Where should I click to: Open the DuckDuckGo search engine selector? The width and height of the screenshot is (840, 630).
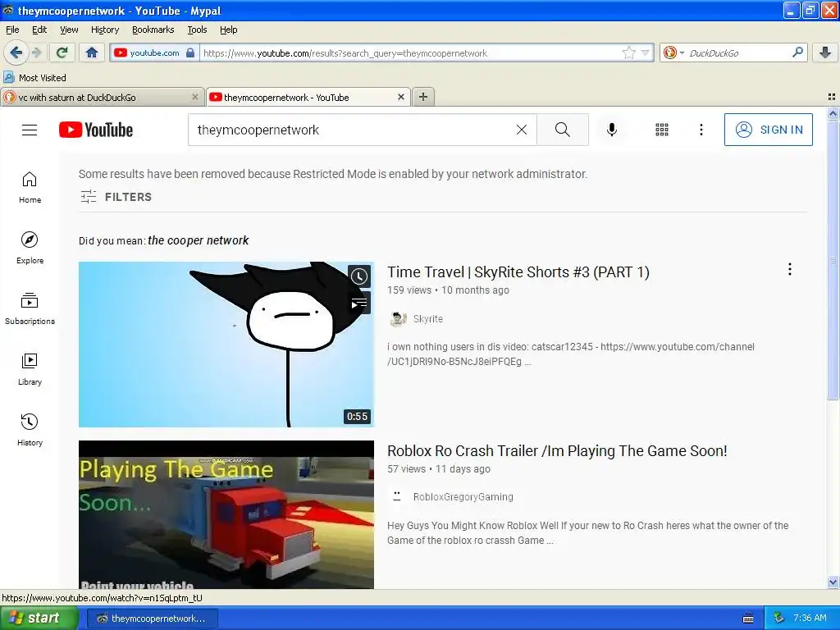(x=673, y=52)
